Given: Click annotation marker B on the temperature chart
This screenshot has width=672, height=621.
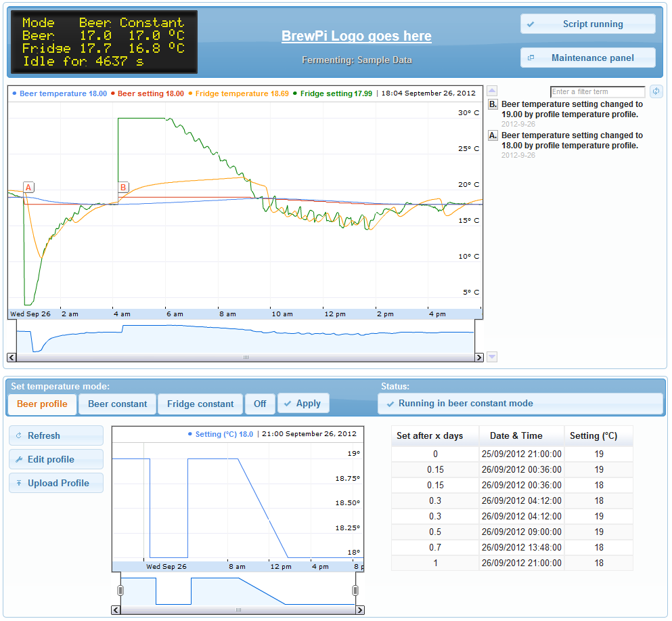Looking at the screenshot, I should pyautogui.click(x=122, y=187).
